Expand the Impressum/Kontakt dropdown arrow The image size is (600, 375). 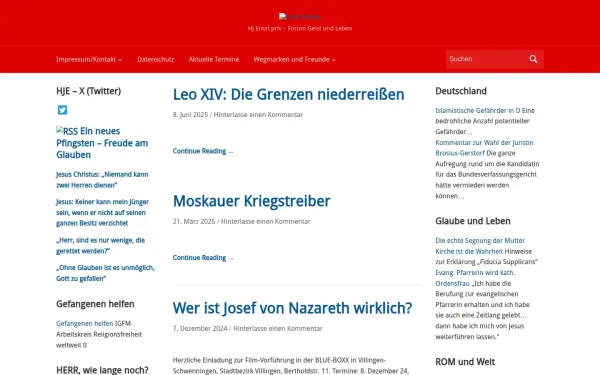(120, 60)
